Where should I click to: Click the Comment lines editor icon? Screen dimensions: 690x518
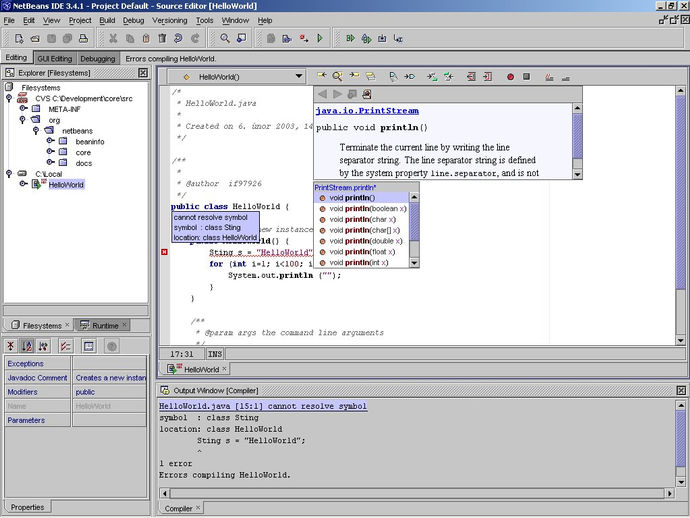tap(549, 77)
